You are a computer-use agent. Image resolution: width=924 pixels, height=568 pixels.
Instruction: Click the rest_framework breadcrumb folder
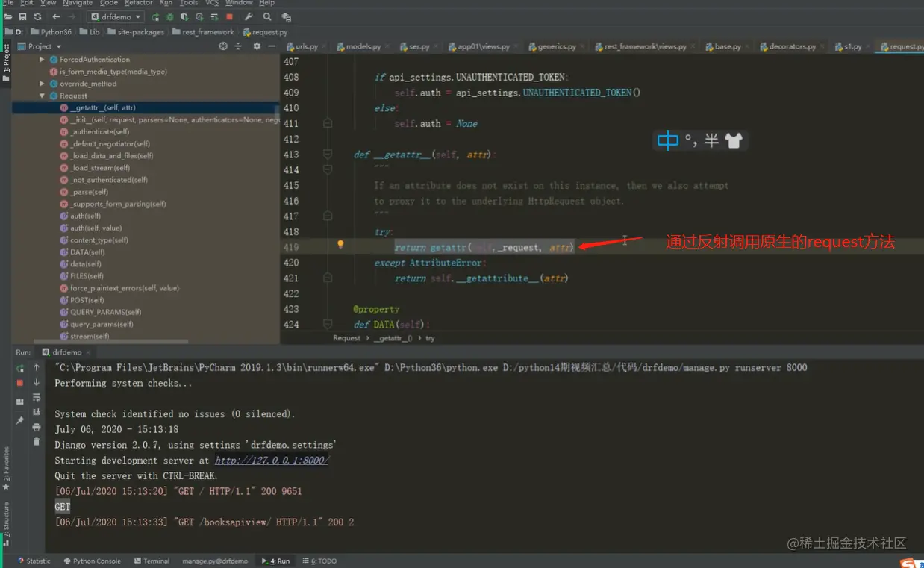tap(203, 32)
